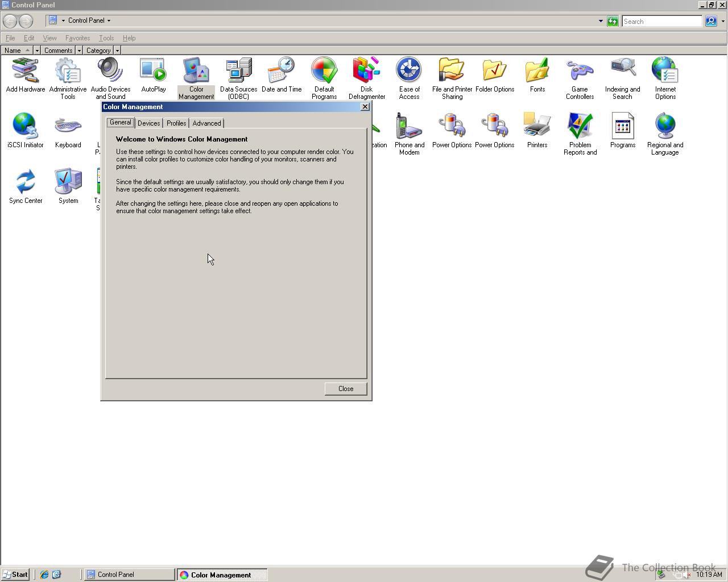The height and width of the screenshot is (582, 728).
Task: Open the Add Hardware icon
Action: pyautogui.click(x=26, y=76)
